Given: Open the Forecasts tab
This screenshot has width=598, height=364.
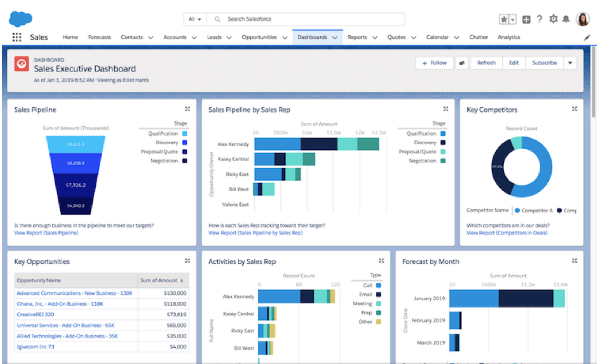Looking at the screenshot, I should (99, 37).
